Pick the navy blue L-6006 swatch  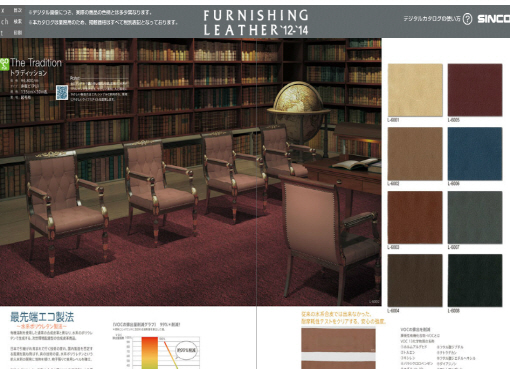tap(475, 154)
